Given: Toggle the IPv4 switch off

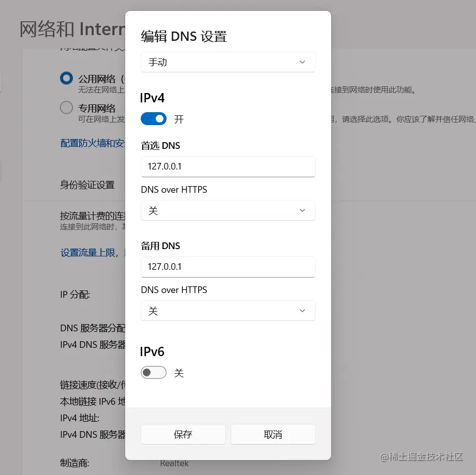Looking at the screenshot, I should pyautogui.click(x=153, y=118).
